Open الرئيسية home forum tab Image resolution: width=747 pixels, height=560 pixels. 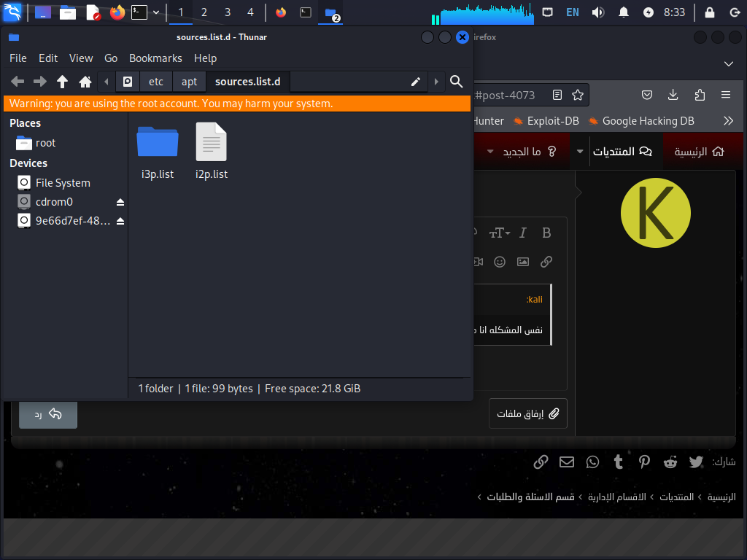coord(699,152)
